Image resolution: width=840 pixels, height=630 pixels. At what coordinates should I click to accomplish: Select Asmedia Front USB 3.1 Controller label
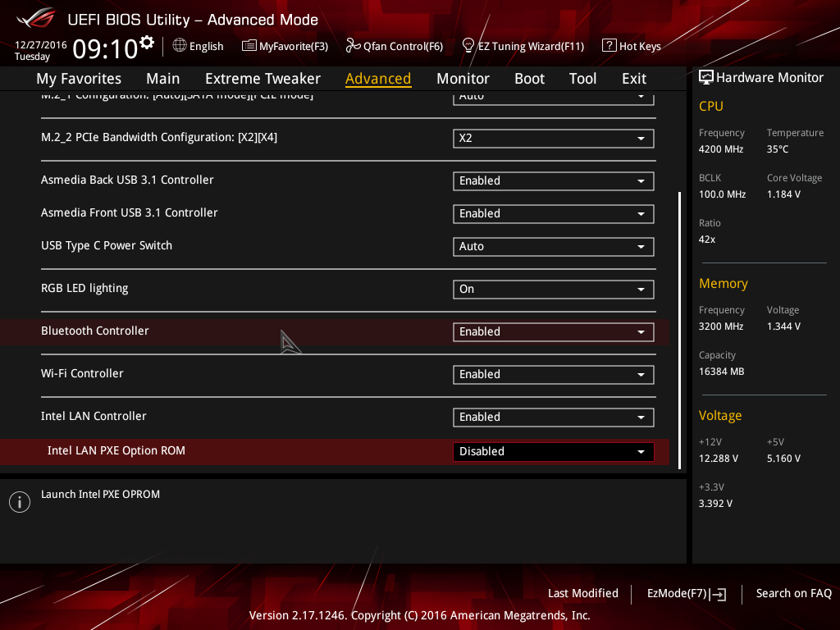tap(129, 212)
